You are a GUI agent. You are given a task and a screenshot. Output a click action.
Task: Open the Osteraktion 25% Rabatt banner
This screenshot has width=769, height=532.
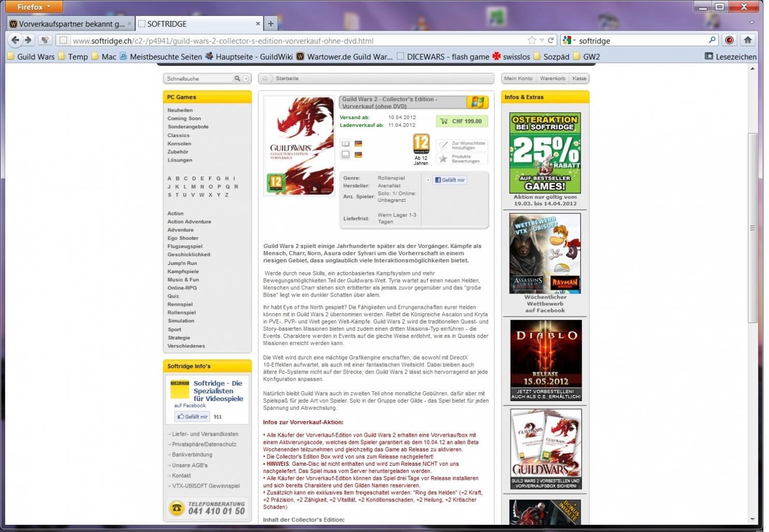[x=545, y=153]
